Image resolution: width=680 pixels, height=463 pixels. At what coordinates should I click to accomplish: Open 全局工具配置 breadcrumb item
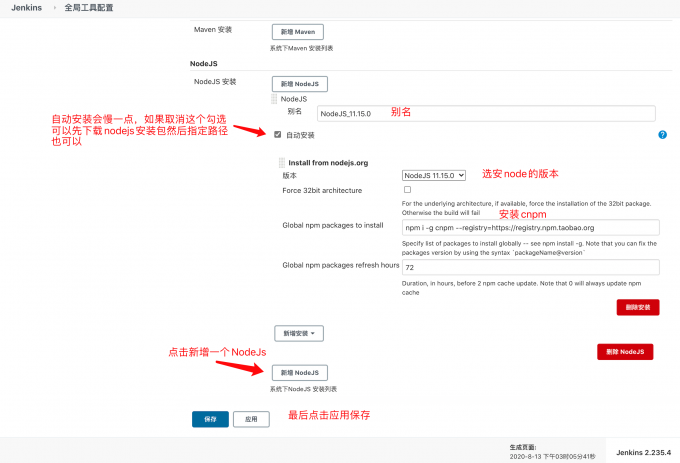click(x=89, y=8)
